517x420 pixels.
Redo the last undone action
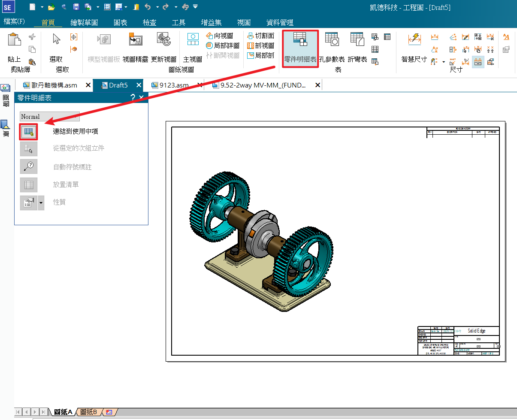click(x=166, y=7)
